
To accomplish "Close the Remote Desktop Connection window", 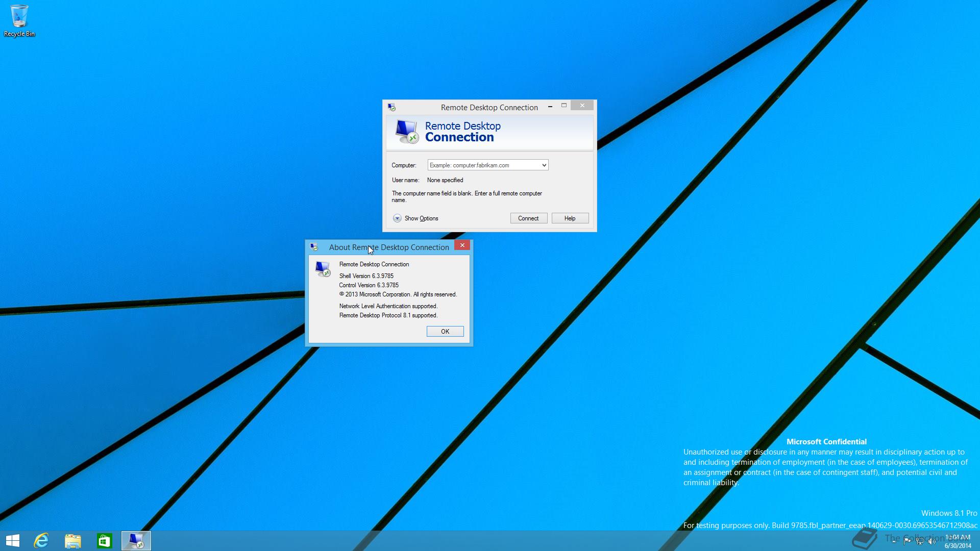I will (x=582, y=106).
